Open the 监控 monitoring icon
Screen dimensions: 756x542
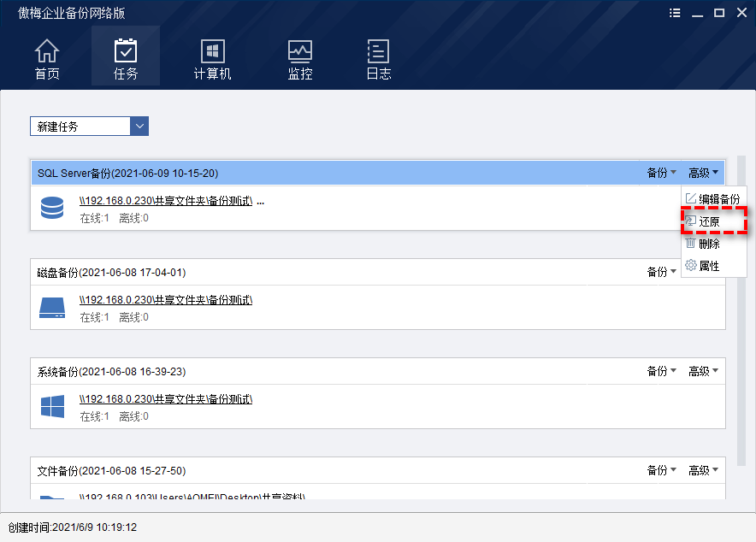pyautogui.click(x=300, y=59)
